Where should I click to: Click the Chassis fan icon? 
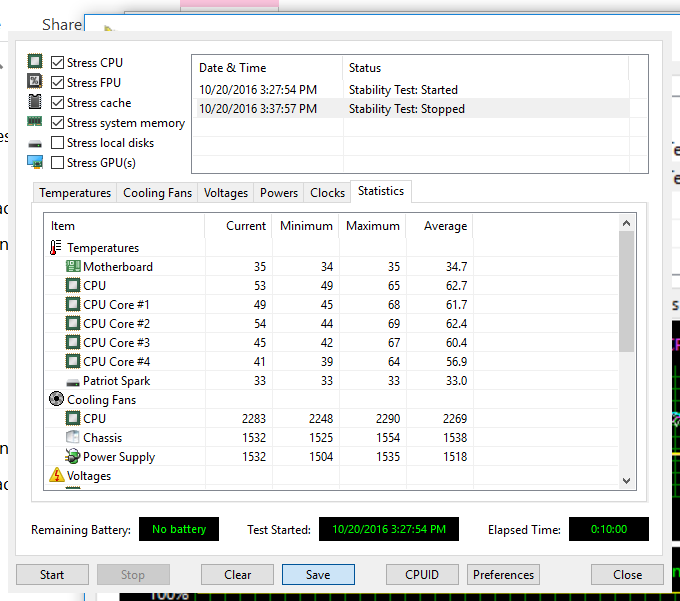point(73,437)
